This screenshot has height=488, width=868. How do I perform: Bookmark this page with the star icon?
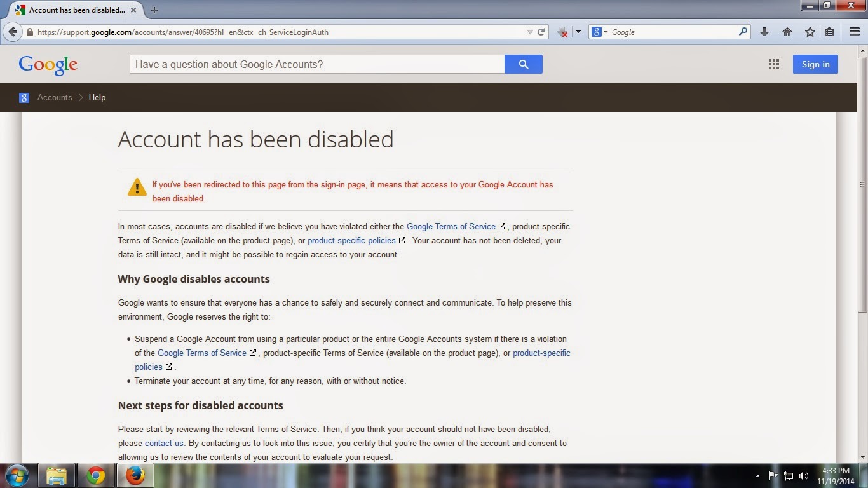pos(810,32)
